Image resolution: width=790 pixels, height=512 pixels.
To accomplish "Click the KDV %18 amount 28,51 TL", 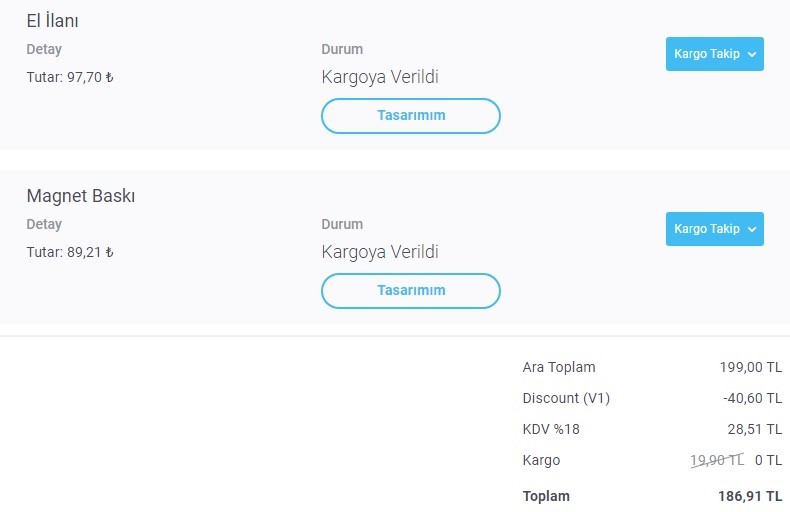I will 755,429.
